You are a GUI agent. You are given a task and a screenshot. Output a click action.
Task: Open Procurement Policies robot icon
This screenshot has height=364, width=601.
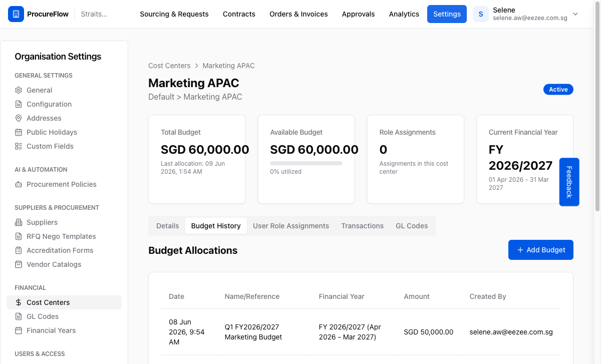19,184
